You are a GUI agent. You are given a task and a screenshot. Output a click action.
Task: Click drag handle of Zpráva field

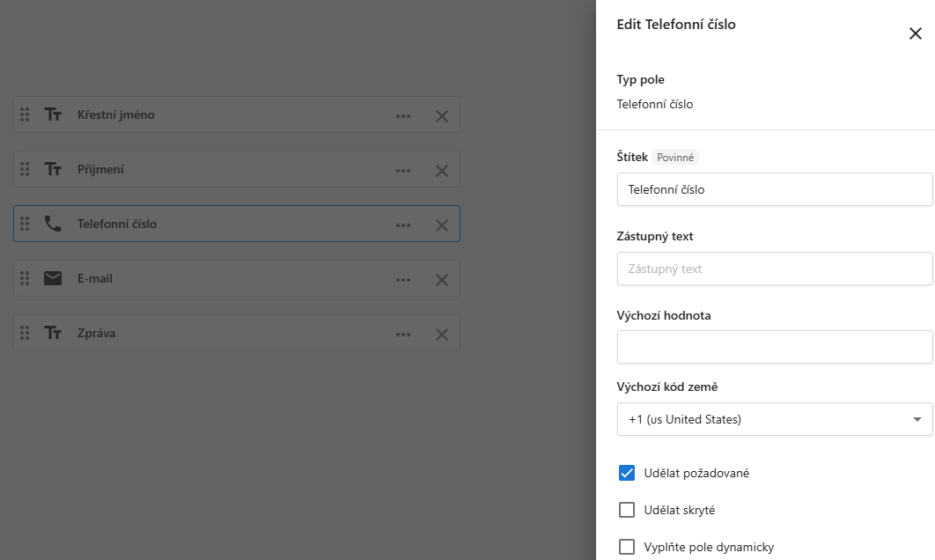tap(25, 333)
